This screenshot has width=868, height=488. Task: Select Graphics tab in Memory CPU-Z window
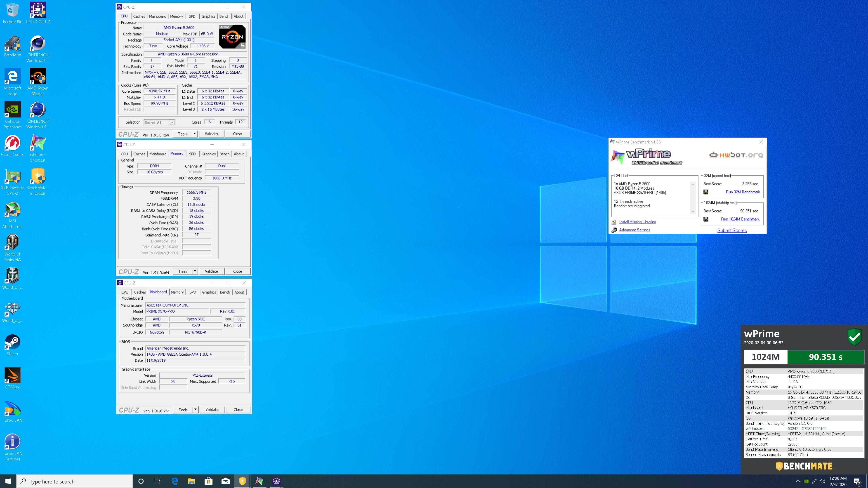tap(209, 154)
